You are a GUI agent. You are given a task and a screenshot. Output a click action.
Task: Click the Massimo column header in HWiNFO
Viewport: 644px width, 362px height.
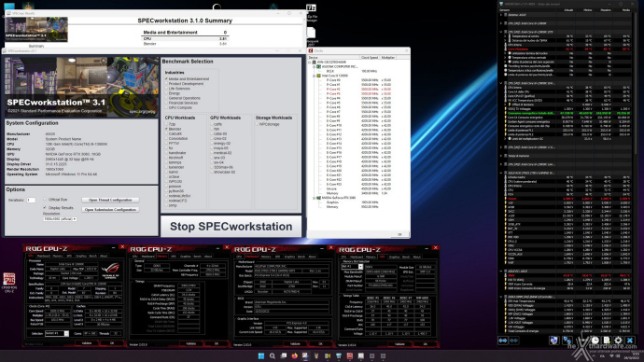pos(606,10)
